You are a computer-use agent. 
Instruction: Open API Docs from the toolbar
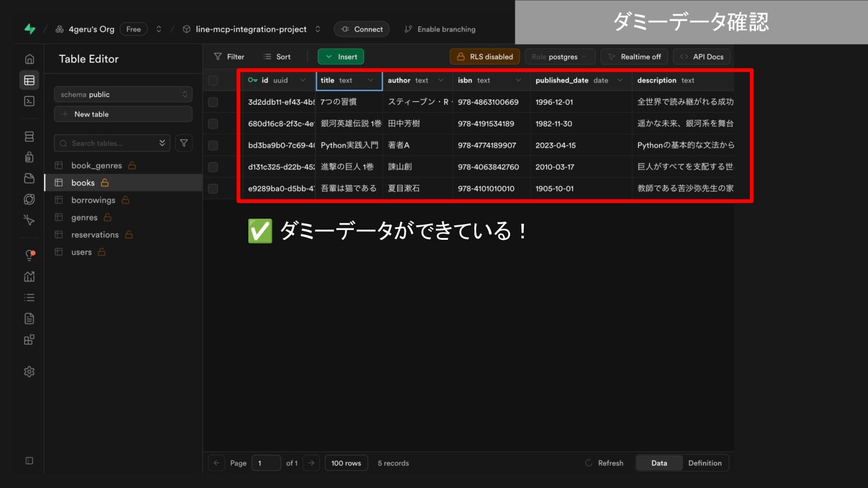[x=702, y=57]
